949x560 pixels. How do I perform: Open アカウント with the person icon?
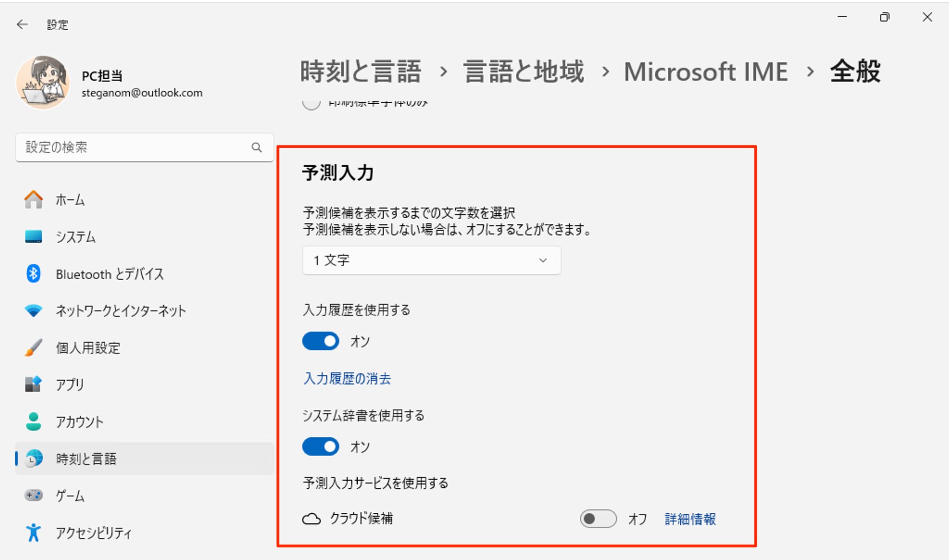[33, 422]
